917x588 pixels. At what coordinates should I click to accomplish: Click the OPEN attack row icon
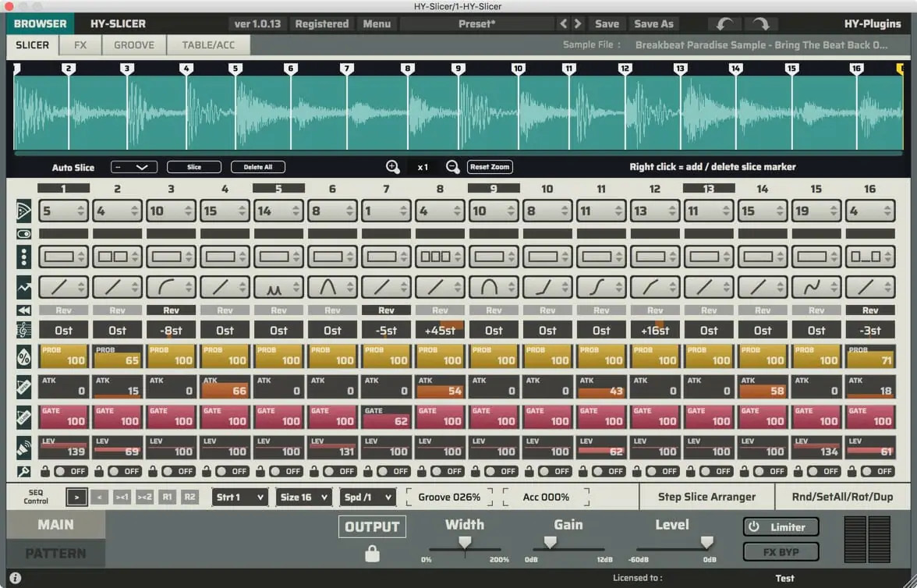(x=23, y=386)
